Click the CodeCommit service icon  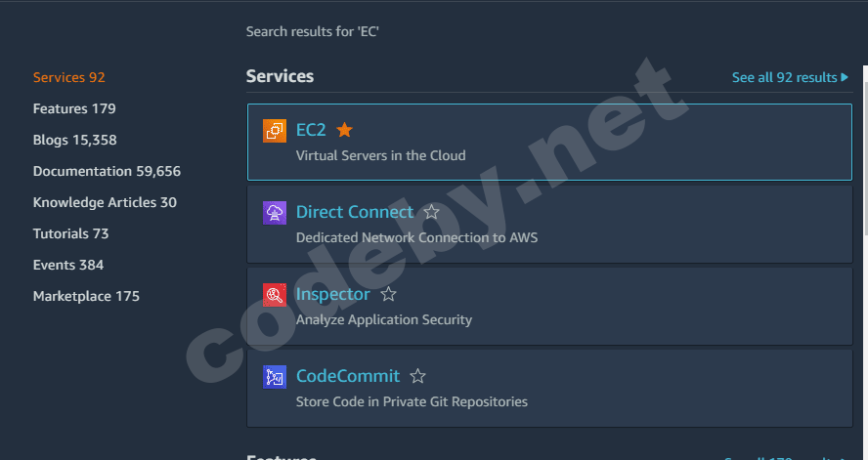coord(275,377)
